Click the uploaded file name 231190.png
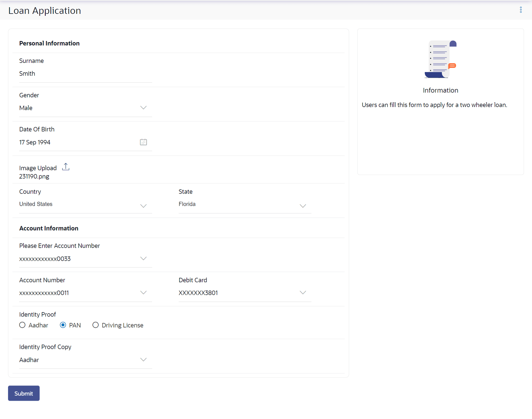The image size is (532, 419). (34, 177)
